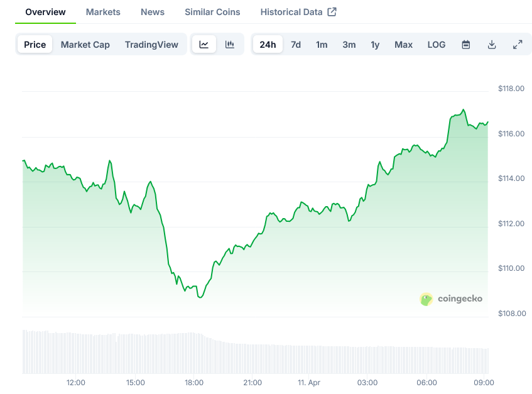This screenshot has width=532, height=394.
Task: View the Similar Coins section
Action: pos(212,12)
